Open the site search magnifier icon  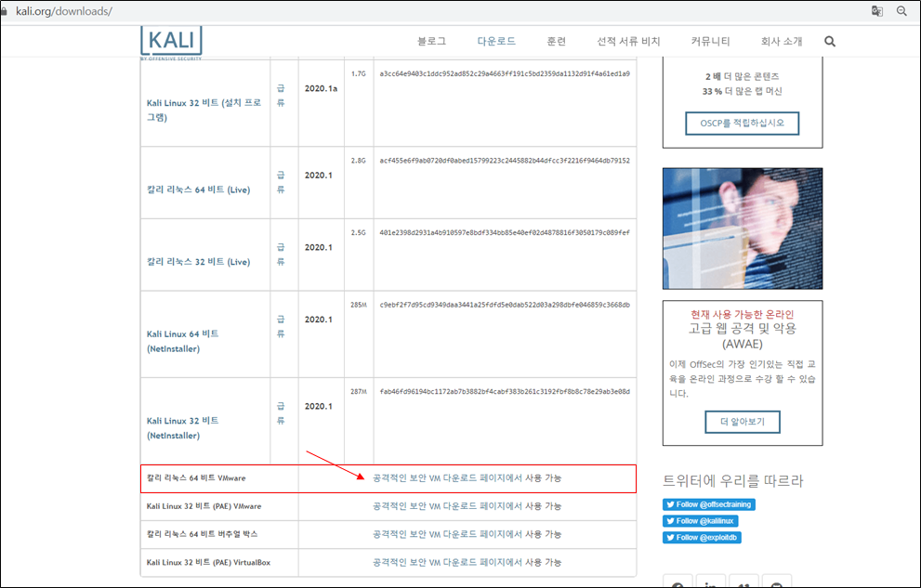click(x=829, y=41)
